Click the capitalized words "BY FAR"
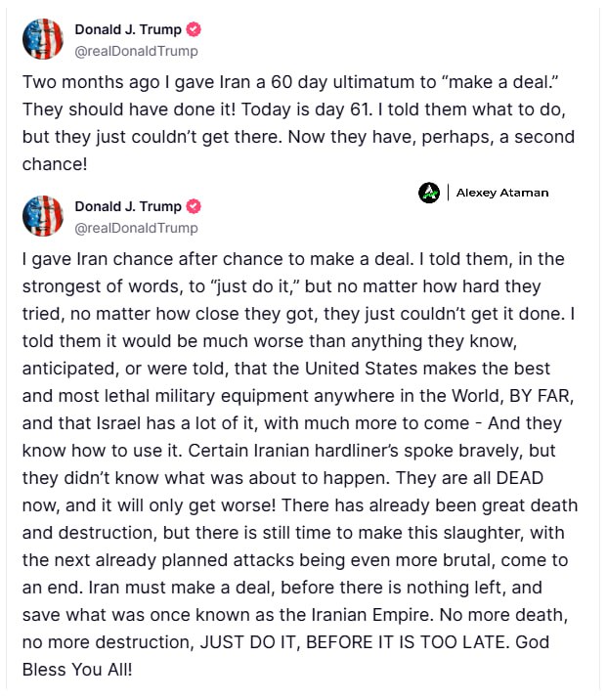The image size is (607, 700). pyautogui.click(x=542, y=396)
